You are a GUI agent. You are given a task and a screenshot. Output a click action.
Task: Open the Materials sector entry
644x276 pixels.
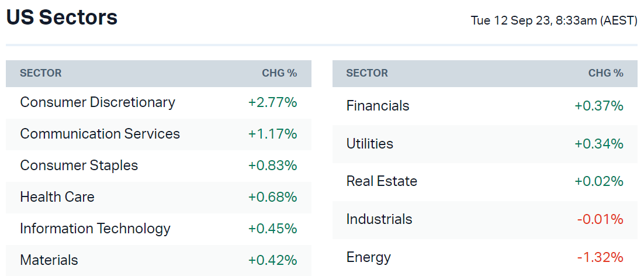pos(49,260)
